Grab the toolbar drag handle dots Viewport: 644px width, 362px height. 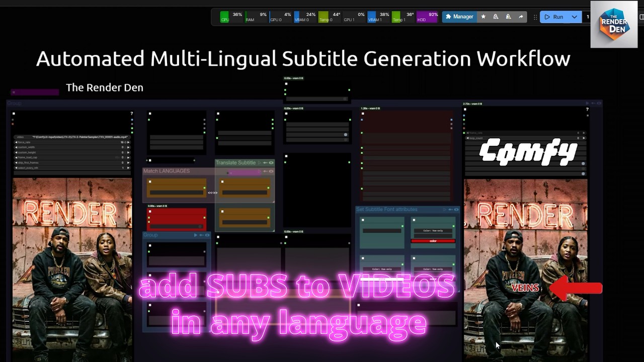535,17
